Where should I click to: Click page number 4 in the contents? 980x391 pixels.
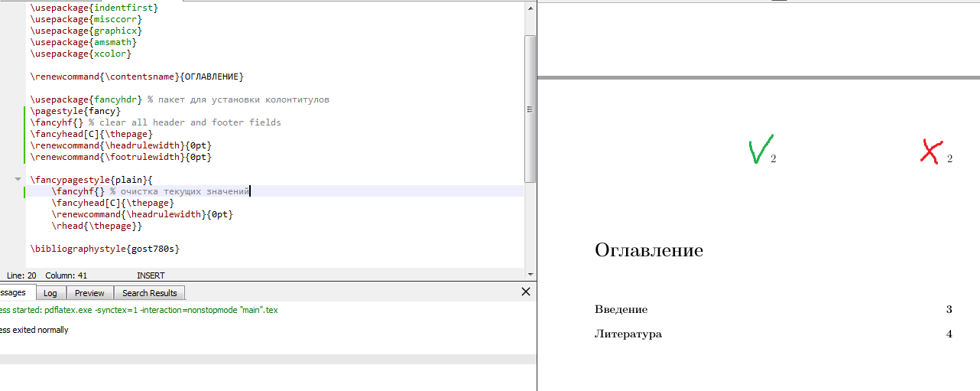coord(949,334)
